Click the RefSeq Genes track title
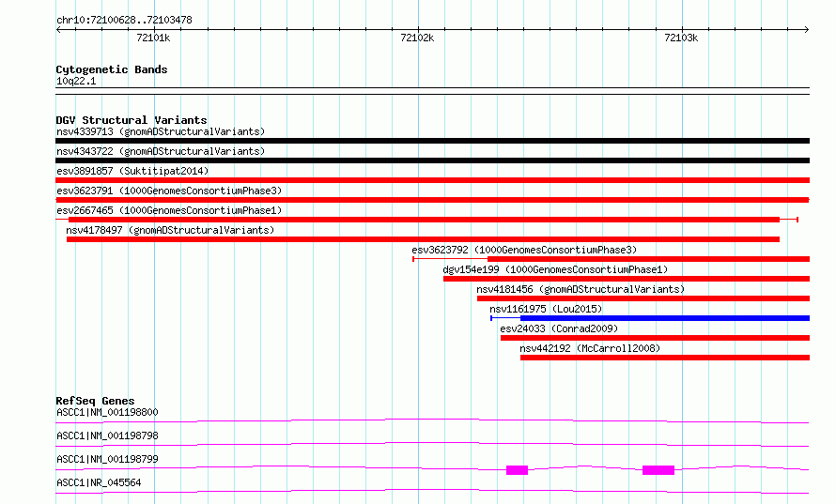The image size is (836, 504). (95, 401)
